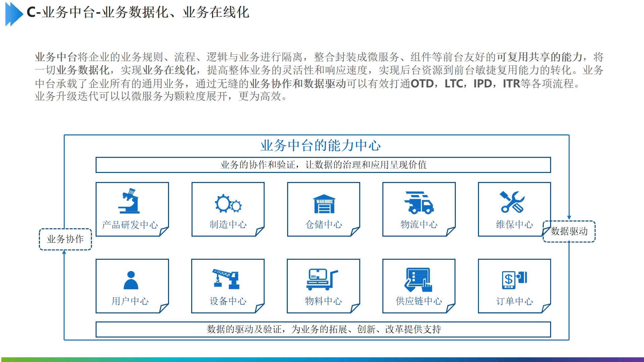Select the 物料中心 label
The width and height of the screenshot is (644, 362).
tap(323, 301)
